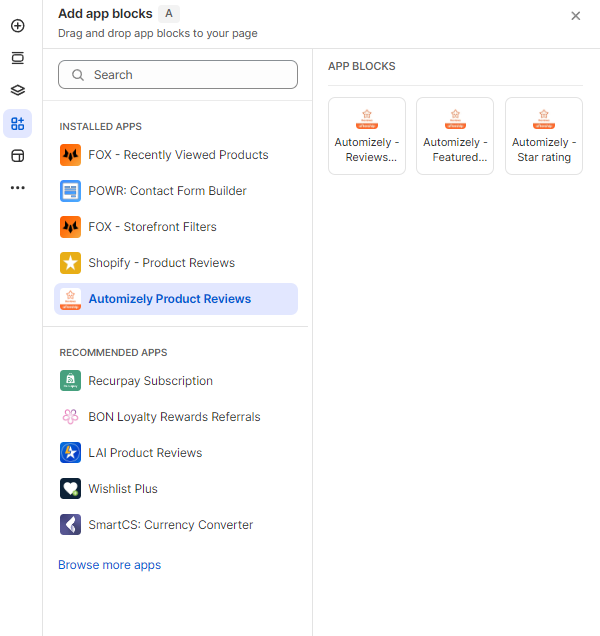Open the Sections icon in left sidebar

[17, 58]
